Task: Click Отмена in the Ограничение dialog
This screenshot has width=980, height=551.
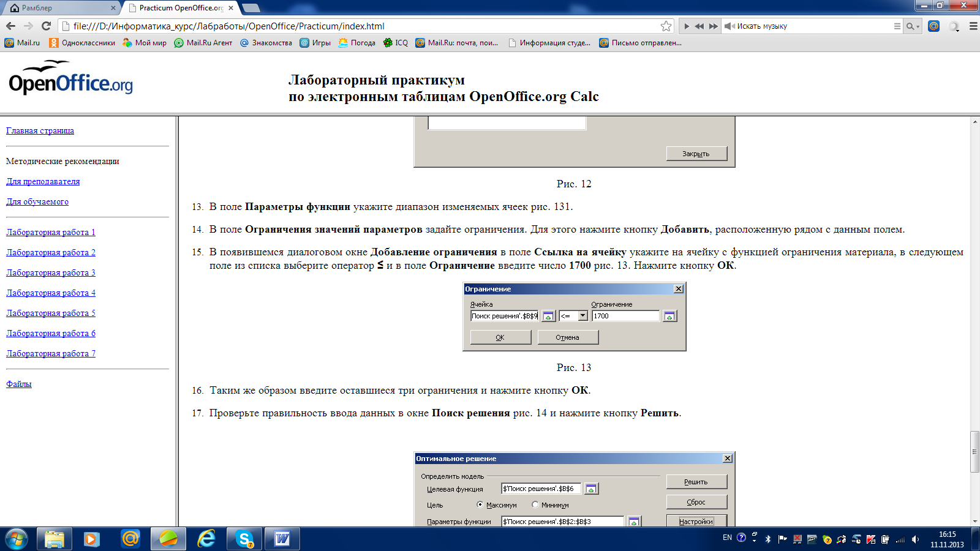Action: coord(568,337)
